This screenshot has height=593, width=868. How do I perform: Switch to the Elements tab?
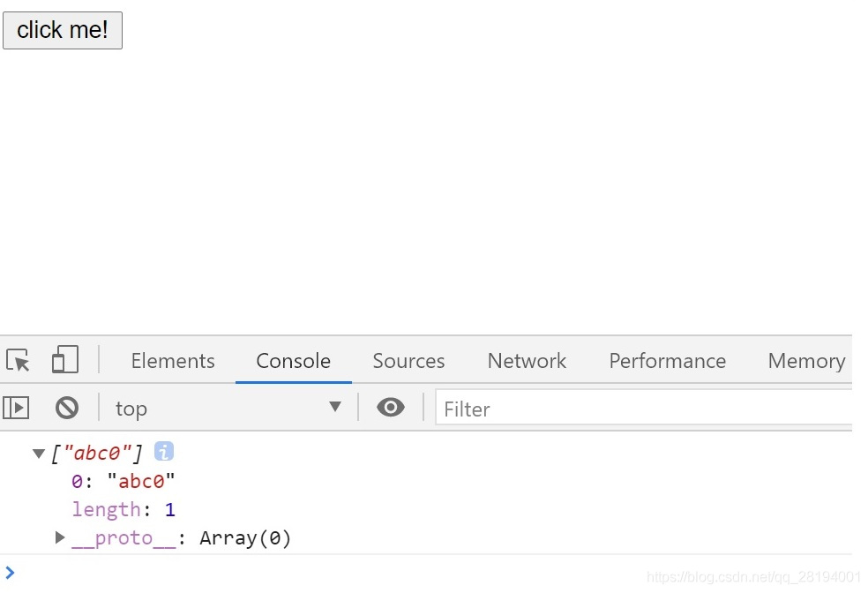pos(173,361)
